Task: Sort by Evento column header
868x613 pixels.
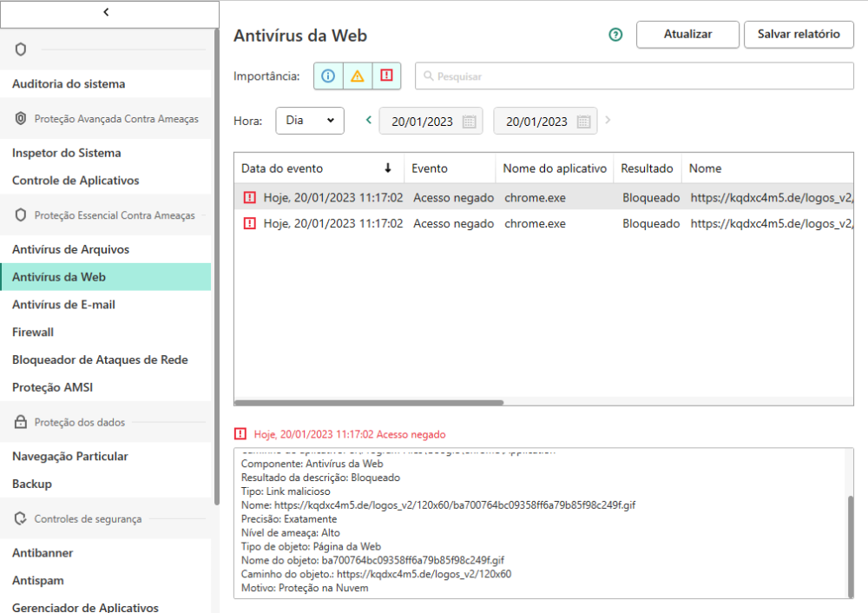Action: coord(450,168)
